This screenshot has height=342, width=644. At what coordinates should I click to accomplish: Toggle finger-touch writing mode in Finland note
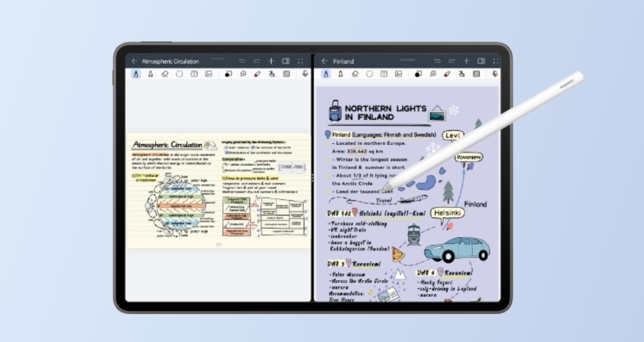point(462,74)
